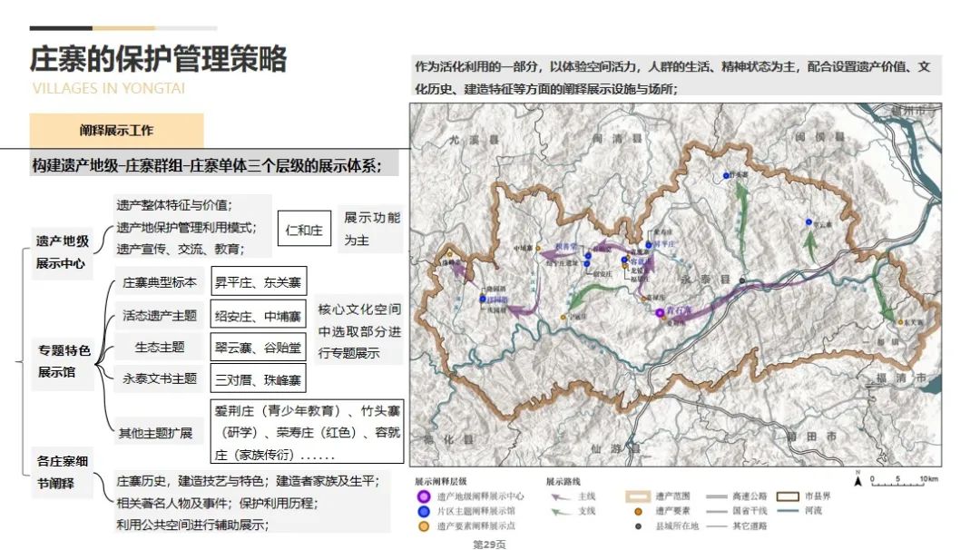
Task: Click the 绍安庄、中埔寨 outlined box
Action: [258, 316]
